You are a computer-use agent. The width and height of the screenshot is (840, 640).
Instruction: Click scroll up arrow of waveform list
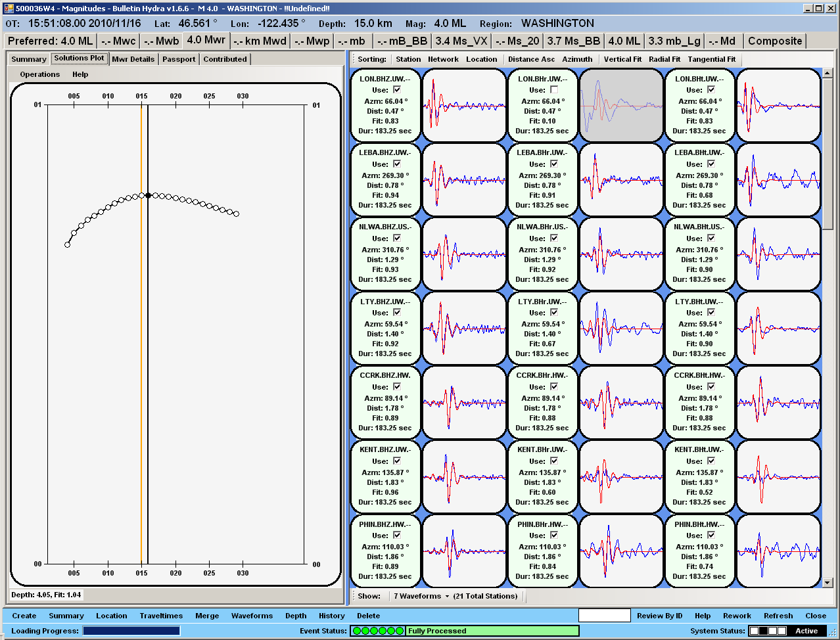click(x=828, y=73)
